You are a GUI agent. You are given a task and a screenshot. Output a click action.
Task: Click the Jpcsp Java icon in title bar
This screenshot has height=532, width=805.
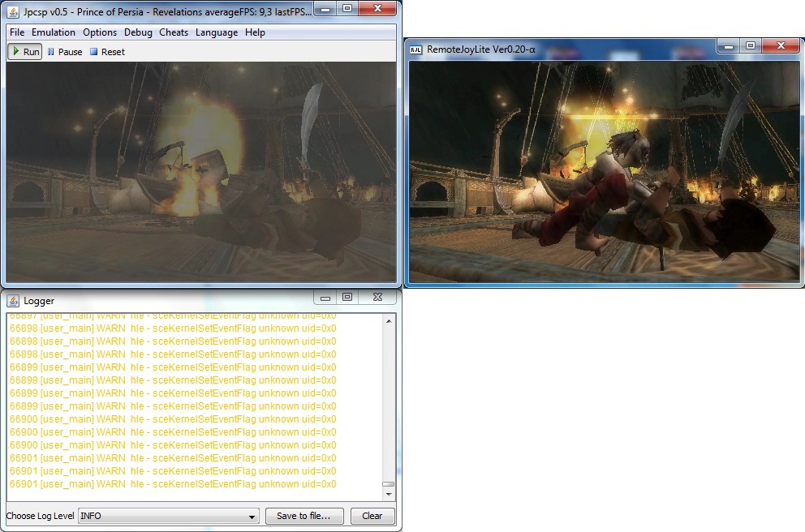pyautogui.click(x=13, y=11)
